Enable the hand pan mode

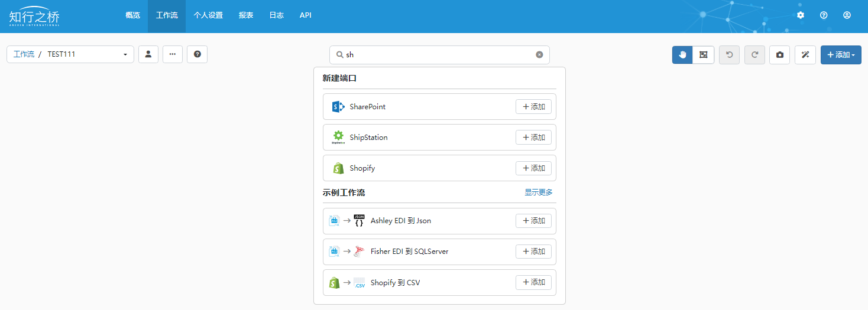click(682, 55)
